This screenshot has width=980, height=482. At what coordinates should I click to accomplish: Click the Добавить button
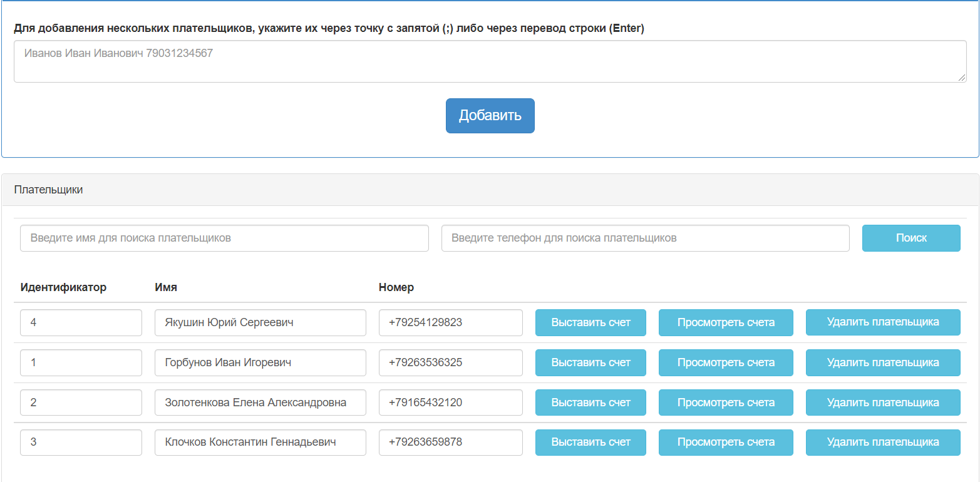490,116
